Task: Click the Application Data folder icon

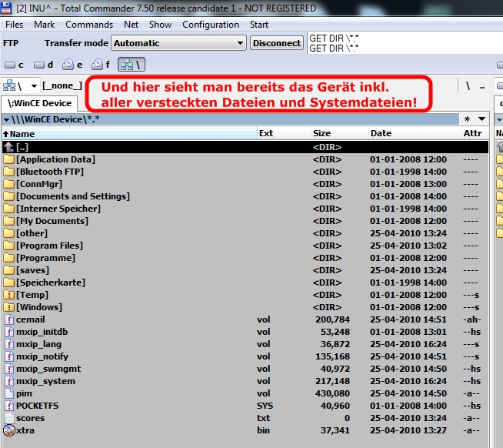Action: pos(9,159)
